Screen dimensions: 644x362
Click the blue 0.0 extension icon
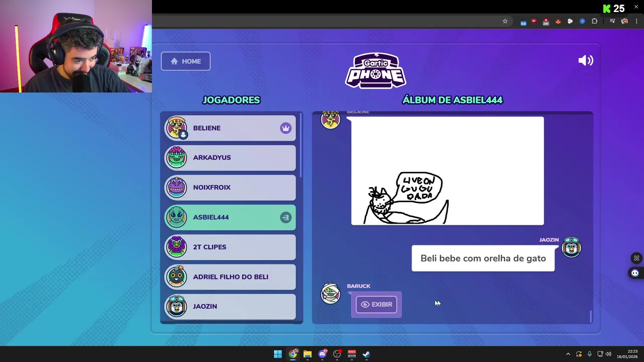point(523,22)
